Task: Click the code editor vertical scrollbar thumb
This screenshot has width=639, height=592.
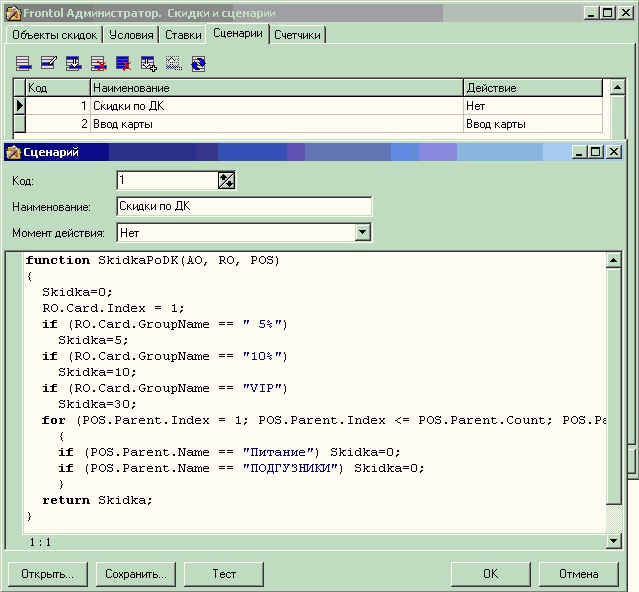Action: (614, 386)
